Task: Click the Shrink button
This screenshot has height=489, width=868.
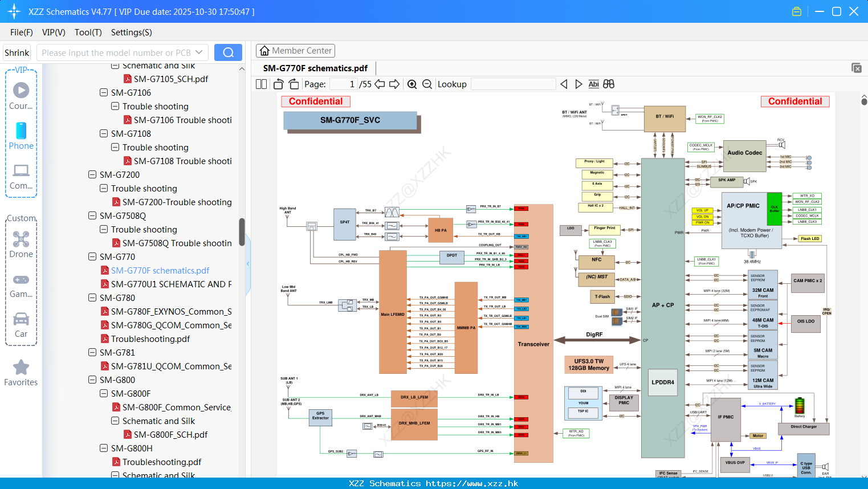Action: point(17,52)
